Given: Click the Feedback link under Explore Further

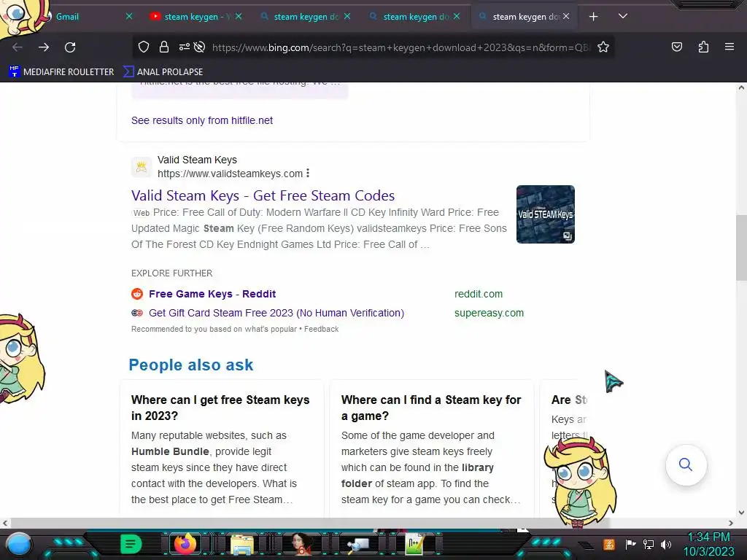Looking at the screenshot, I should point(321,329).
